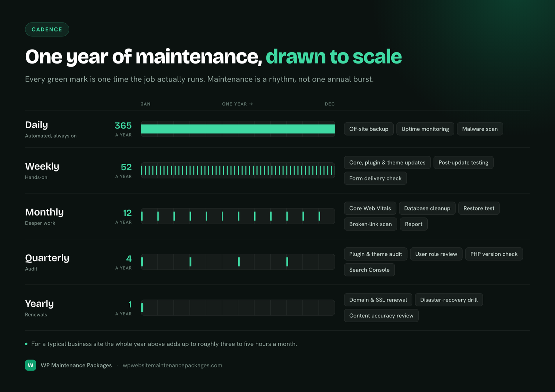Click the WP Maintenance Packages name
Viewport: 555px width, 392px height.
pos(76,365)
